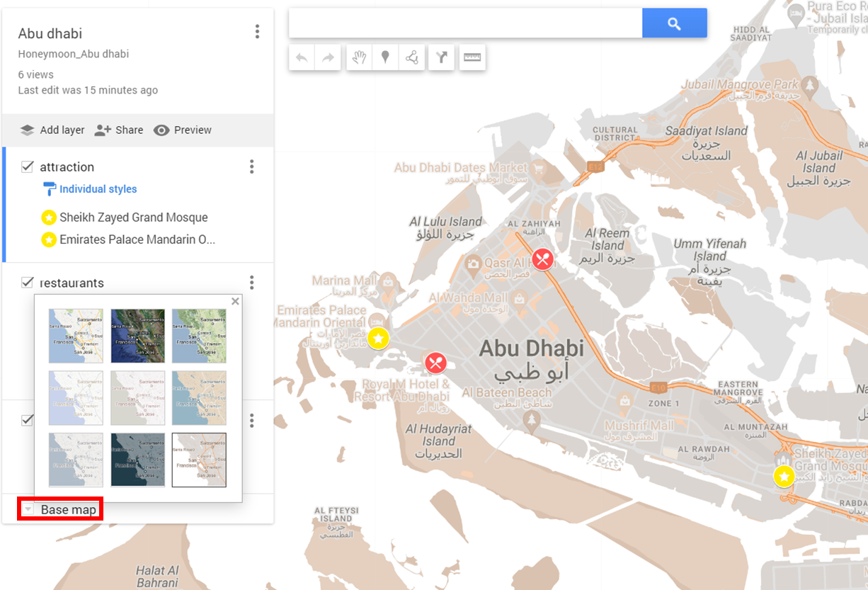868x590 pixels.
Task: Click the Preview button
Action: 183,130
